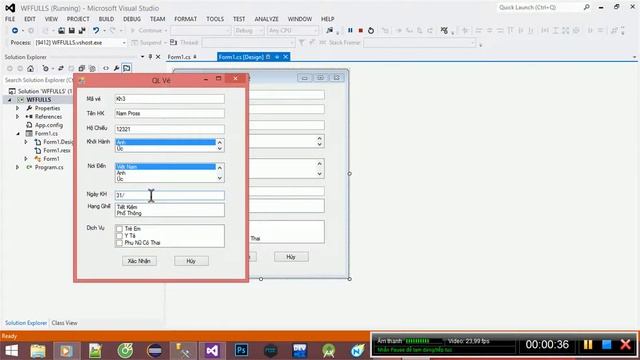Collapse the WFFULLS project node

(x=9, y=100)
